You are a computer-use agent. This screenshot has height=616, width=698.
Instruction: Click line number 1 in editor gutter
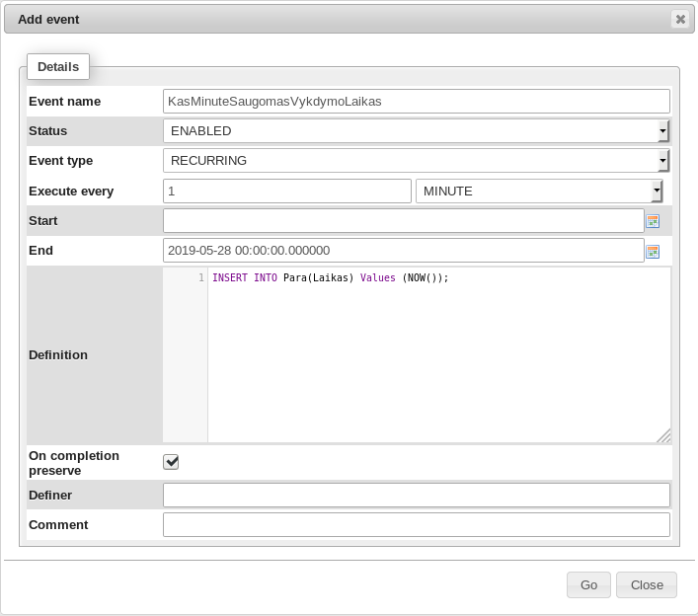(x=200, y=278)
